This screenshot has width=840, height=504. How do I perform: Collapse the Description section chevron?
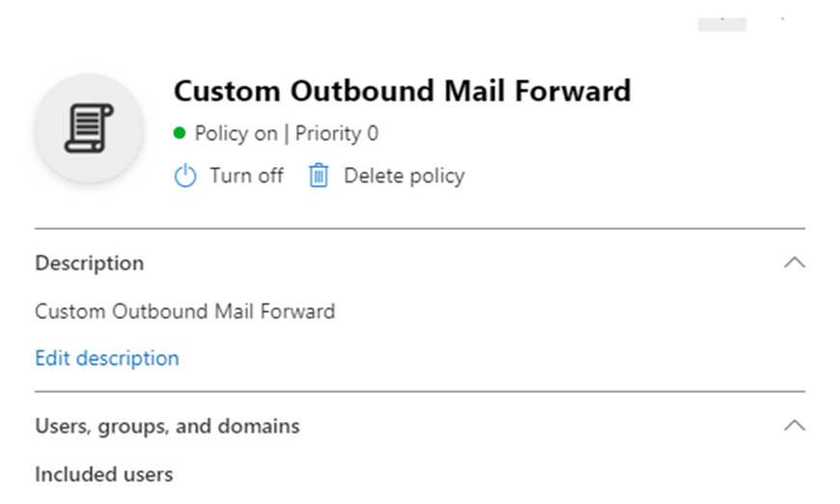pos(795,263)
